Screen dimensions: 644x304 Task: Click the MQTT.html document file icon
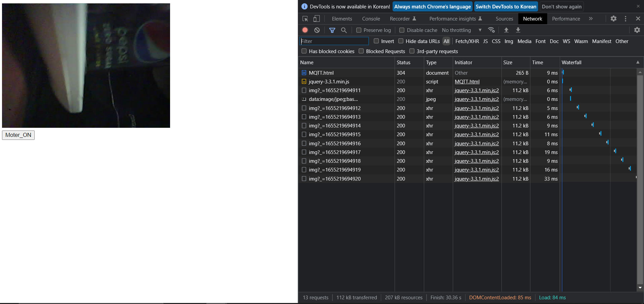coord(304,73)
